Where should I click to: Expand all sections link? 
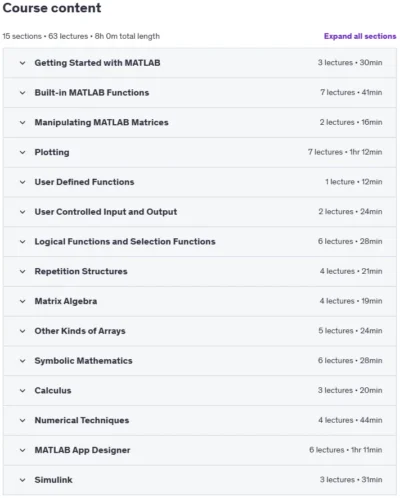click(x=360, y=36)
